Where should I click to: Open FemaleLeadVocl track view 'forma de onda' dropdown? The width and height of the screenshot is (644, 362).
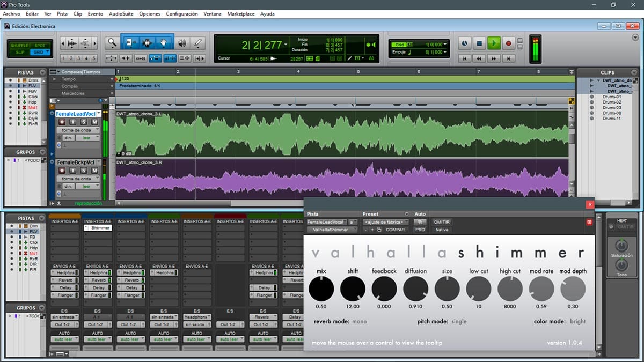77,130
